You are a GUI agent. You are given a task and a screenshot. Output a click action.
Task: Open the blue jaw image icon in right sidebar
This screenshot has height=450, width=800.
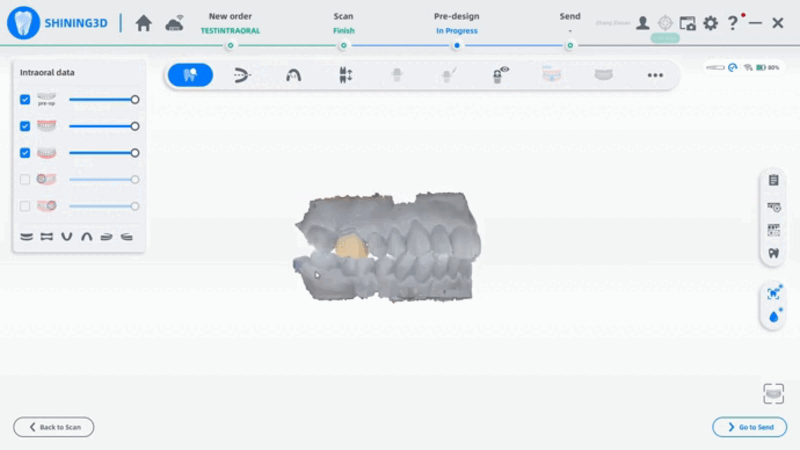[773, 293]
